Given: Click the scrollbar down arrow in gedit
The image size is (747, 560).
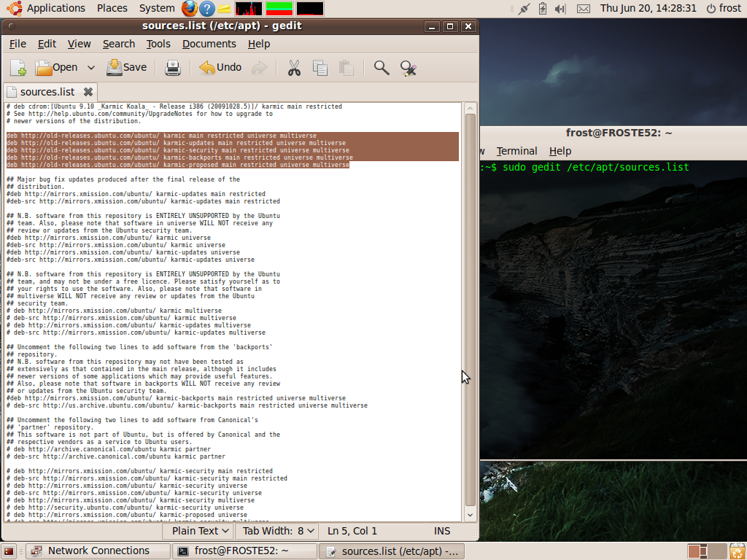Looking at the screenshot, I should pyautogui.click(x=471, y=515).
